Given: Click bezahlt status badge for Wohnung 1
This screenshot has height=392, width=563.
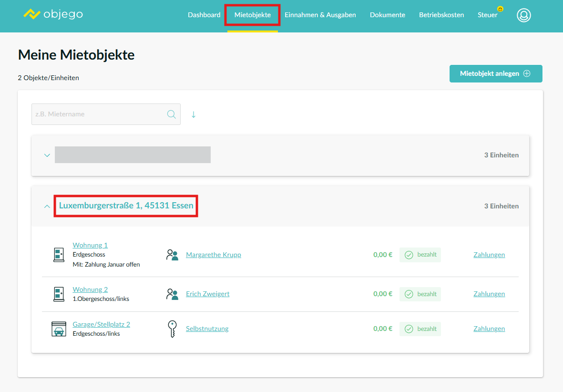Looking at the screenshot, I should 420,255.
